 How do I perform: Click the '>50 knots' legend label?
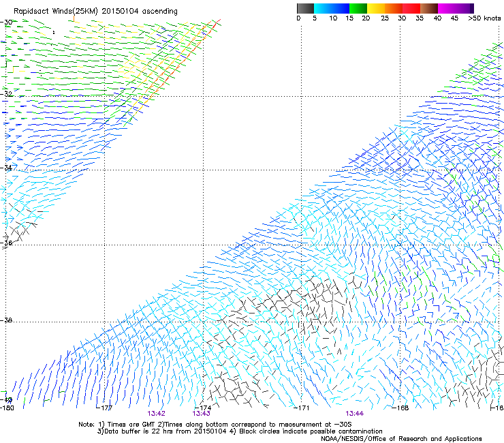[484, 18]
